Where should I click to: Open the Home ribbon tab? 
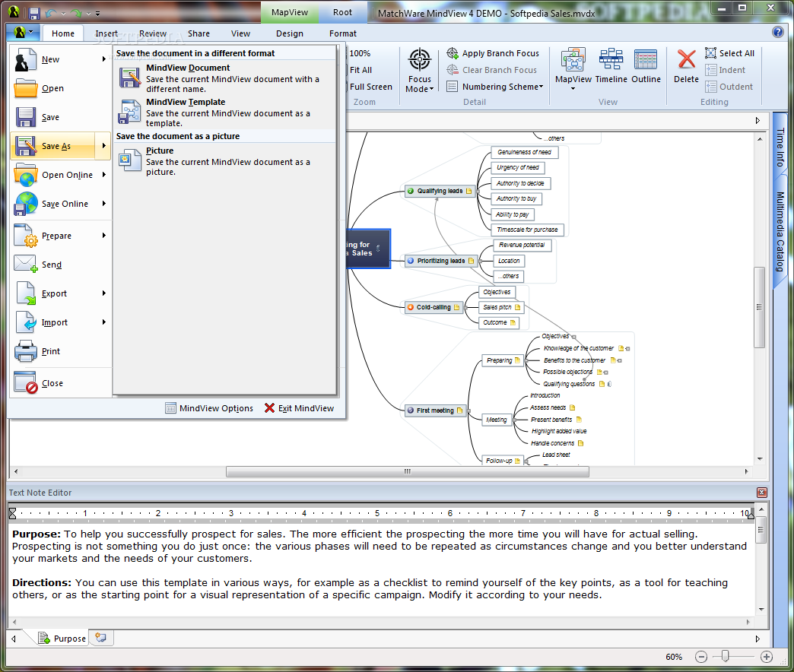(x=63, y=33)
